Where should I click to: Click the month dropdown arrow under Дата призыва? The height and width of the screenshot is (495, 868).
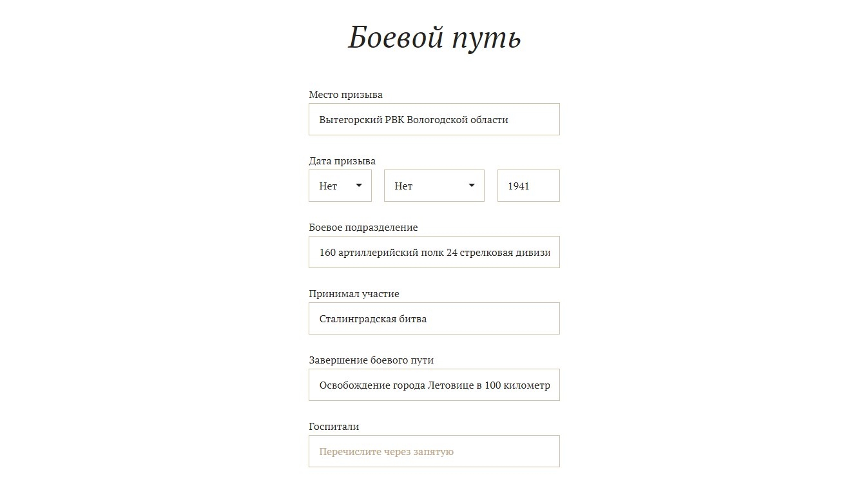click(472, 186)
